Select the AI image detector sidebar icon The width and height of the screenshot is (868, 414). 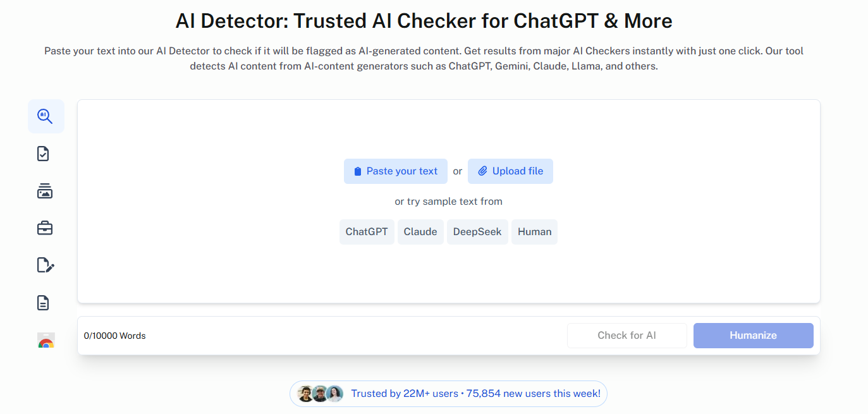pos(44,190)
